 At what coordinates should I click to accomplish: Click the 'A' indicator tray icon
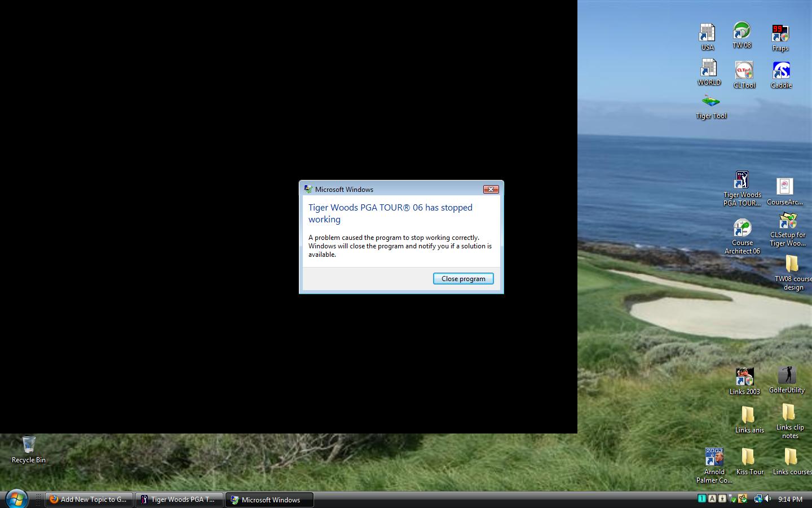(x=712, y=498)
